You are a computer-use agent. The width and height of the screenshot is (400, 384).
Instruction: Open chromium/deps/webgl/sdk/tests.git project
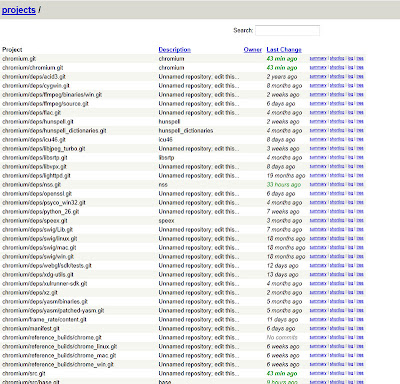click(x=47, y=266)
